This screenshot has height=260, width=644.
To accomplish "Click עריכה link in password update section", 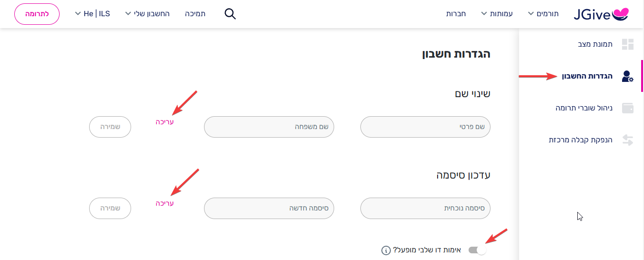I will pyautogui.click(x=165, y=203).
